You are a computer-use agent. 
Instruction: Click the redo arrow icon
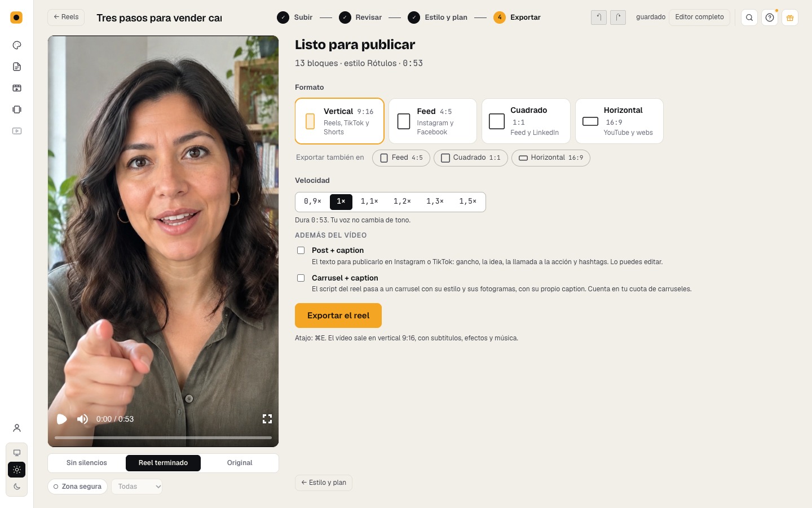(618, 17)
